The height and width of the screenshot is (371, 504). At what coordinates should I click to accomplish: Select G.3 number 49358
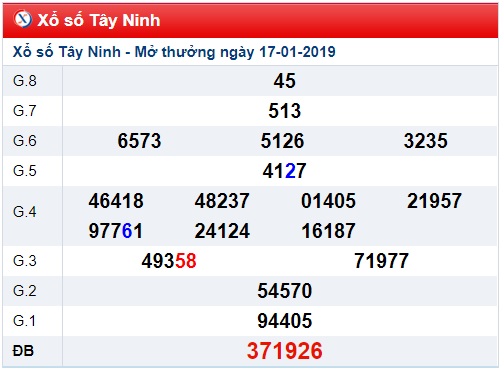[169, 261]
